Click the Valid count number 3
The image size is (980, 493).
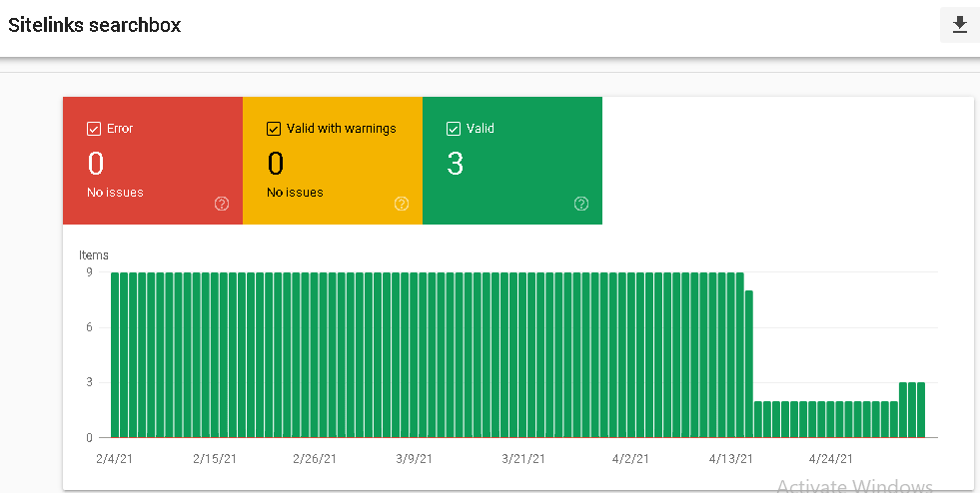(x=455, y=164)
